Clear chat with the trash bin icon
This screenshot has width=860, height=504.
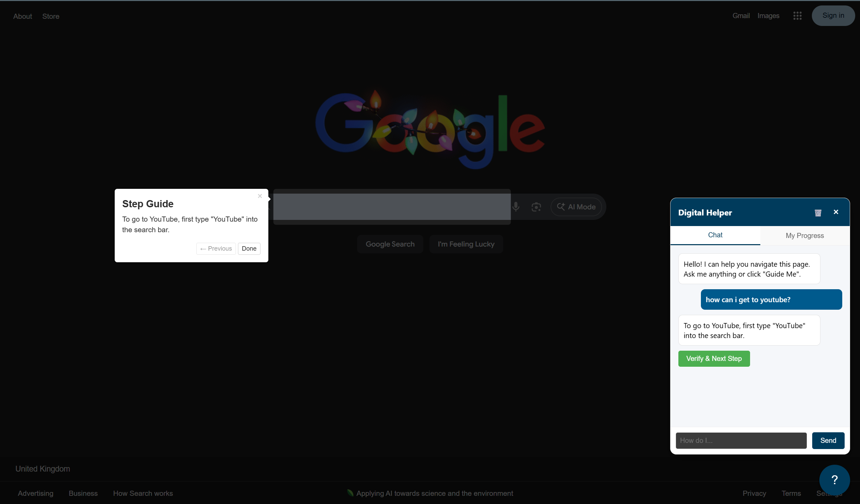[818, 213]
